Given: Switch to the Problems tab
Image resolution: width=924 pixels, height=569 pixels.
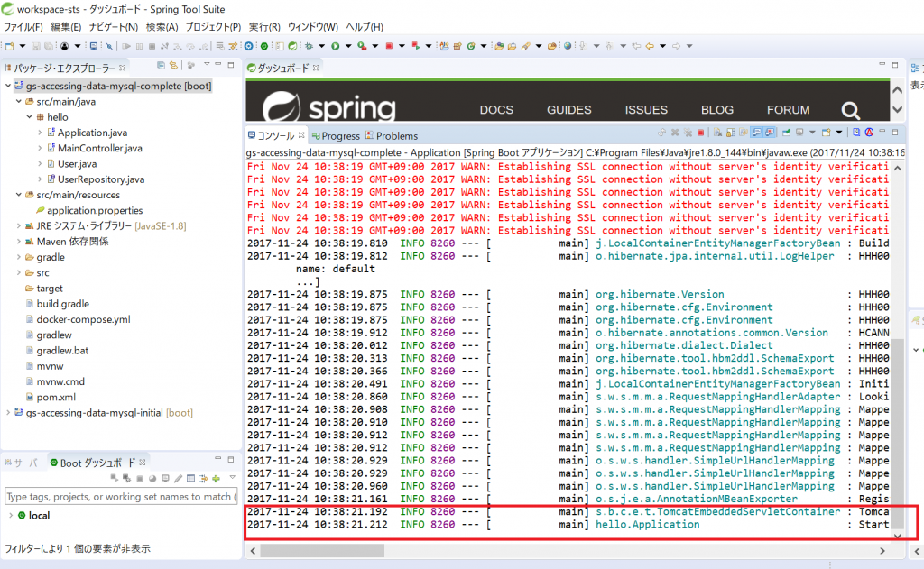Looking at the screenshot, I should point(395,136).
